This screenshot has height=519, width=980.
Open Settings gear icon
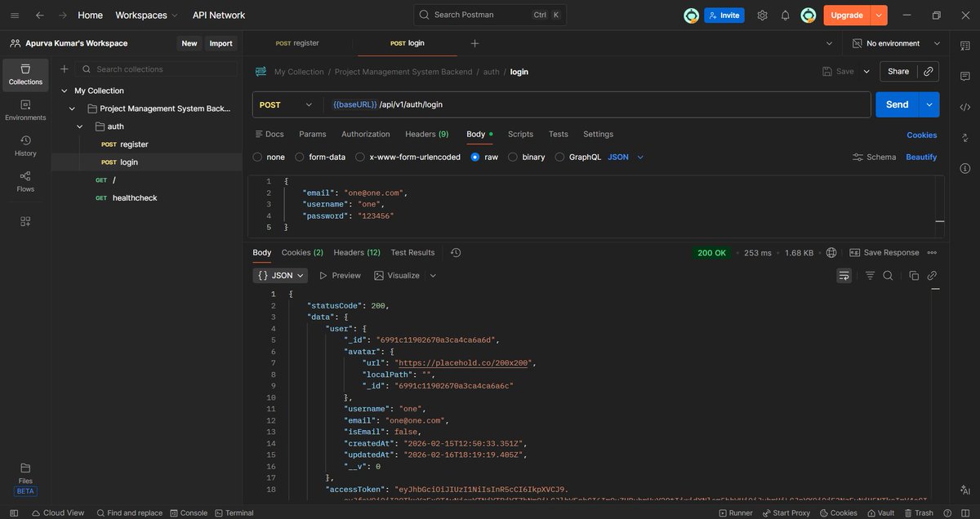[762, 15]
